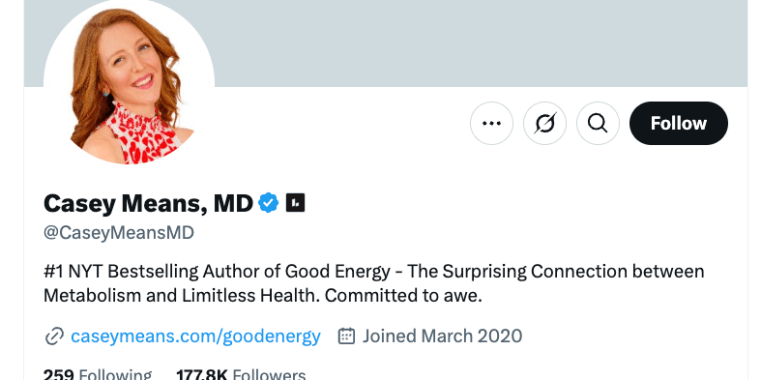Image resolution: width=760 pixels, height=380 pixels.
Task: Click the blue verified checkmark badge
Action: 268,203
